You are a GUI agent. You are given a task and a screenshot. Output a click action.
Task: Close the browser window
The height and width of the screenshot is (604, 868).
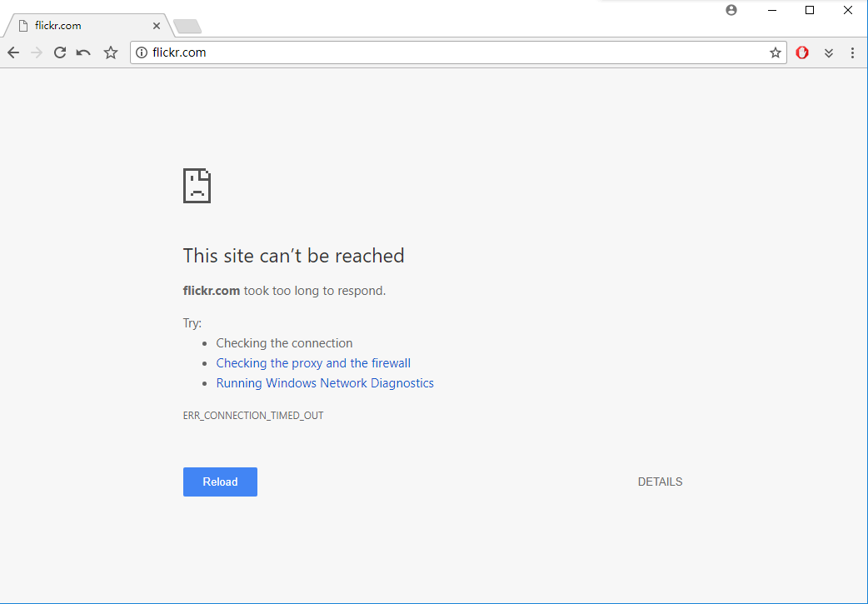(847, 10)
